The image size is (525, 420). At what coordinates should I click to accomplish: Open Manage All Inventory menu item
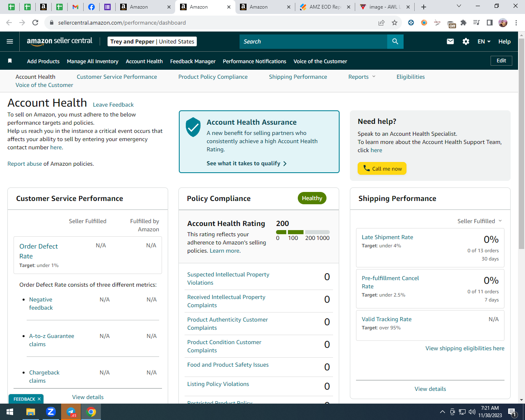click(x=93, y=61)
